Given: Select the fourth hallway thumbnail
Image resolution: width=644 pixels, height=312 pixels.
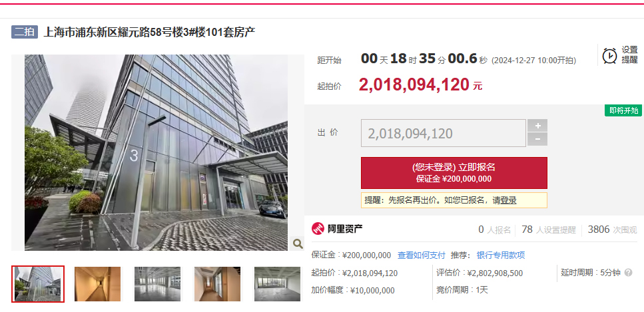Looking at the screenshot, I should [217, 284].
